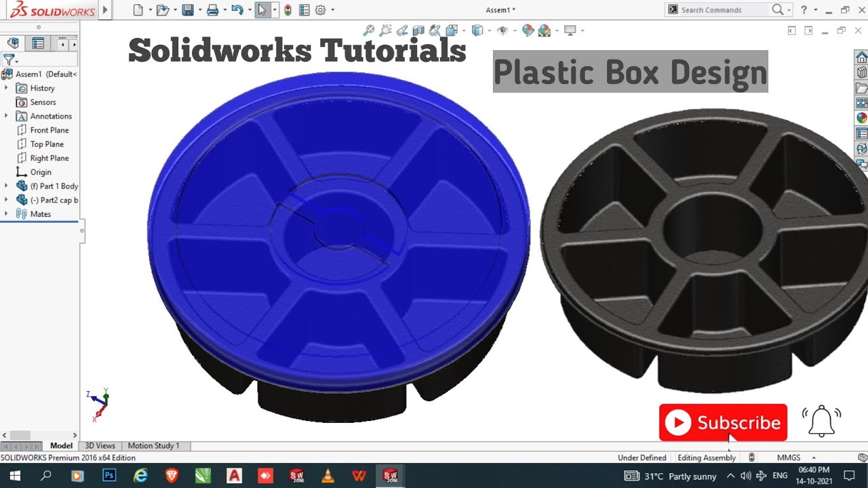Click the Section View icon

(418, 30)
